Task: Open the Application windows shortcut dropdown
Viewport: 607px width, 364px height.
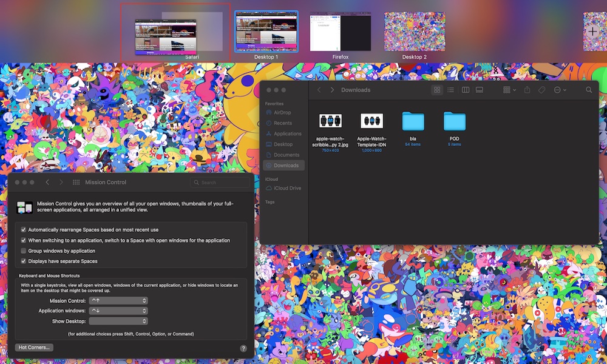Action: click(118, 311)
